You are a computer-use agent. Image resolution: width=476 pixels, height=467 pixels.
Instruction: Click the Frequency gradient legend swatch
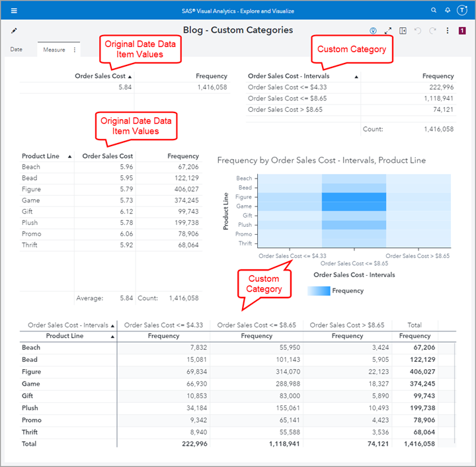[319, 291]
